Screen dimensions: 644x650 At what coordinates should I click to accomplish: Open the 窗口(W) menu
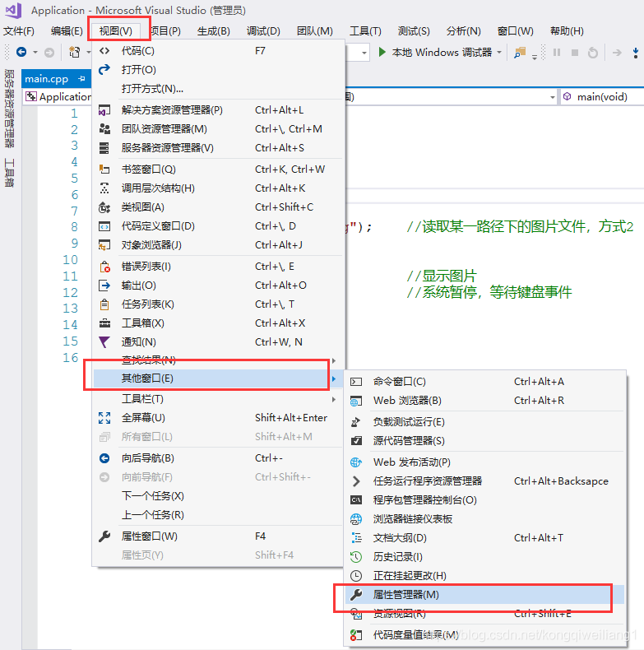(x=515, y=31)
